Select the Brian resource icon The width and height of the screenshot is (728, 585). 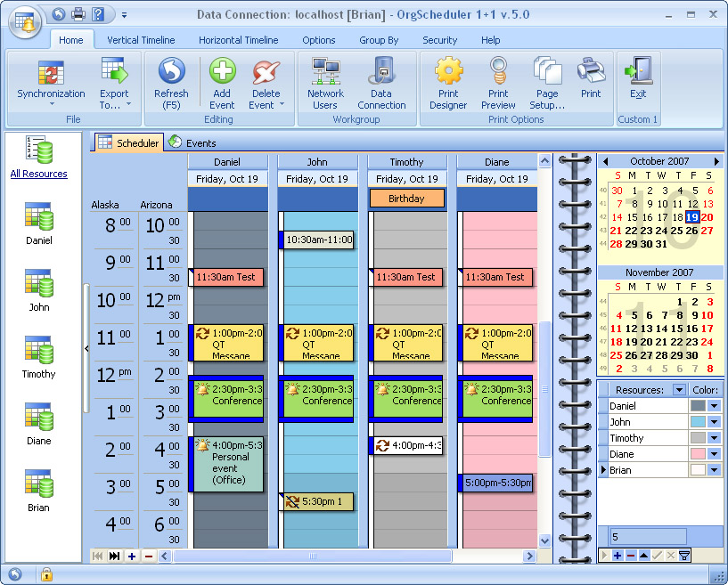click(x=39, y=483)
